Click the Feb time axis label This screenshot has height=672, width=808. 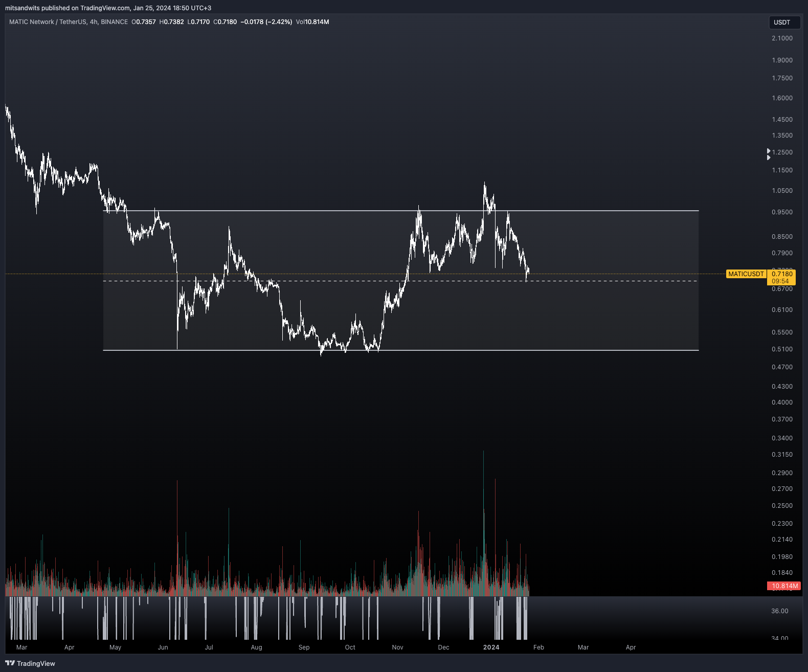(538, 647)
